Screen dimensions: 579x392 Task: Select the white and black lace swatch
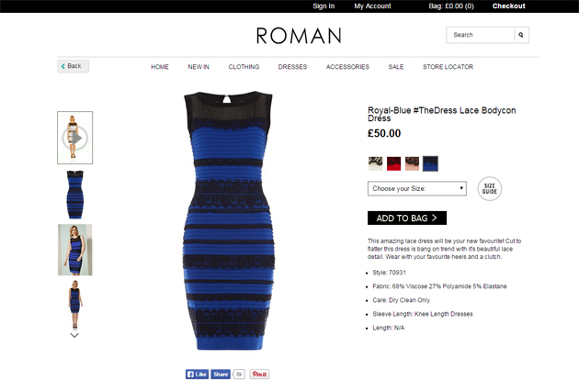click(376, 163)
